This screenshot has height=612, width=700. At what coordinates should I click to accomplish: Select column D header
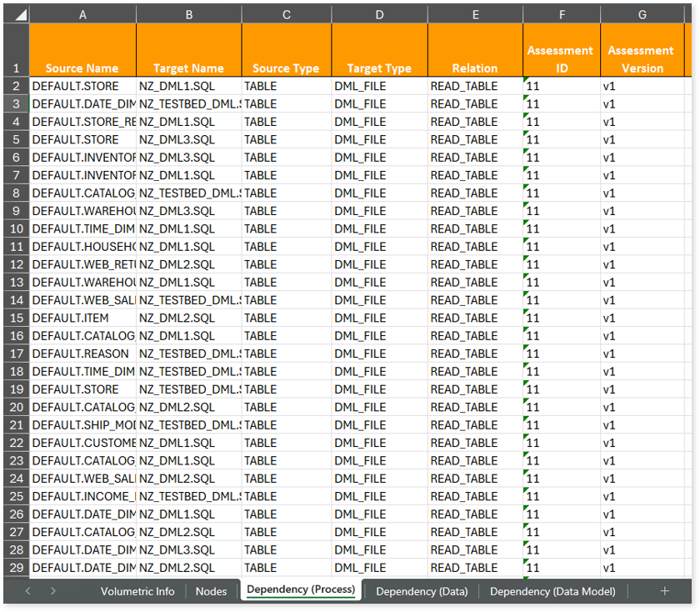[379, 15]
